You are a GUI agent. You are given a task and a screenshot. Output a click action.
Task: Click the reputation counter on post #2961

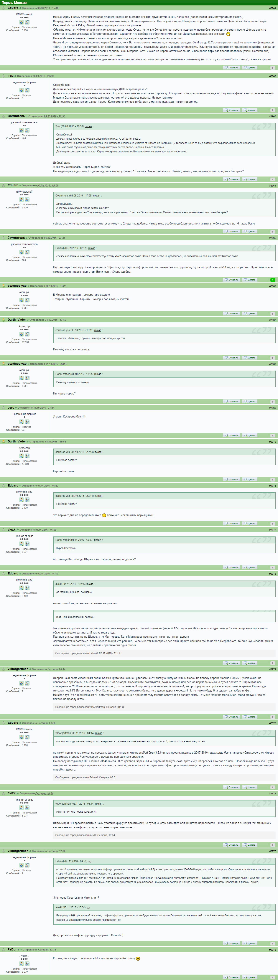coord(272,68)
